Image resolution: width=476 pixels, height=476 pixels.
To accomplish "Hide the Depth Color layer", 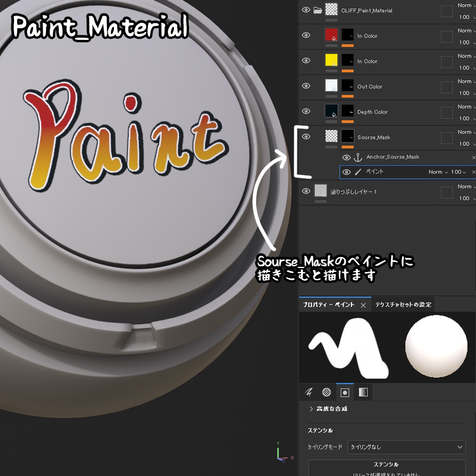I will point(305,112).
